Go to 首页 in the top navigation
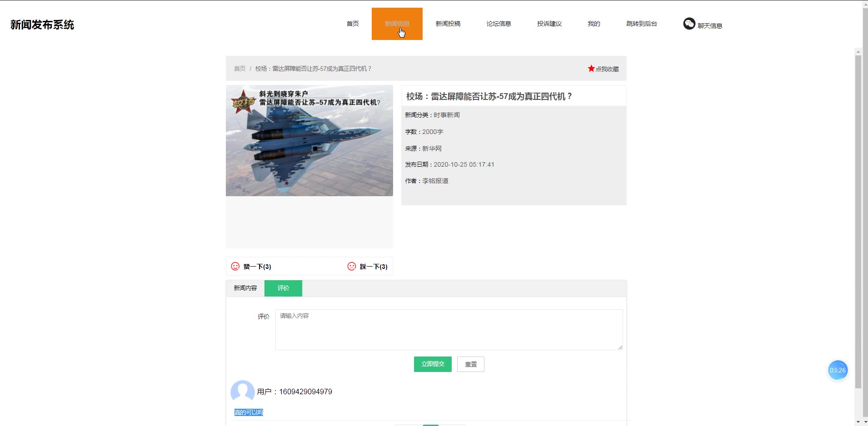The image size is (868, 426). 353,24
